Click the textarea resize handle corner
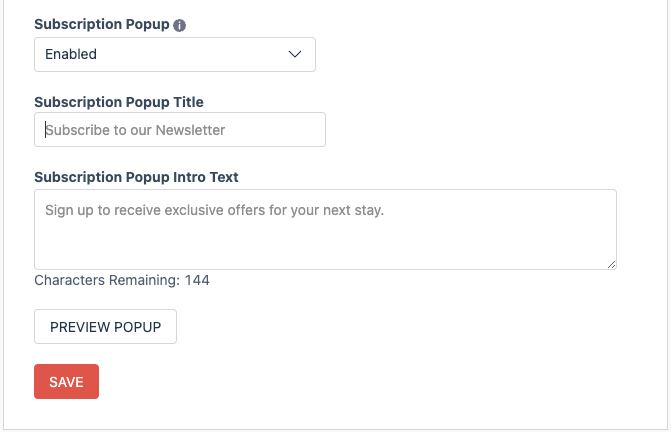671x432 pixels. (612, 265)
